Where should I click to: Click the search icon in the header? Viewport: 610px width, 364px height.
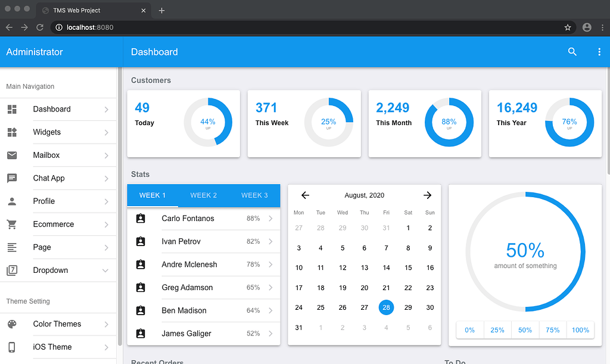[572, 52]
